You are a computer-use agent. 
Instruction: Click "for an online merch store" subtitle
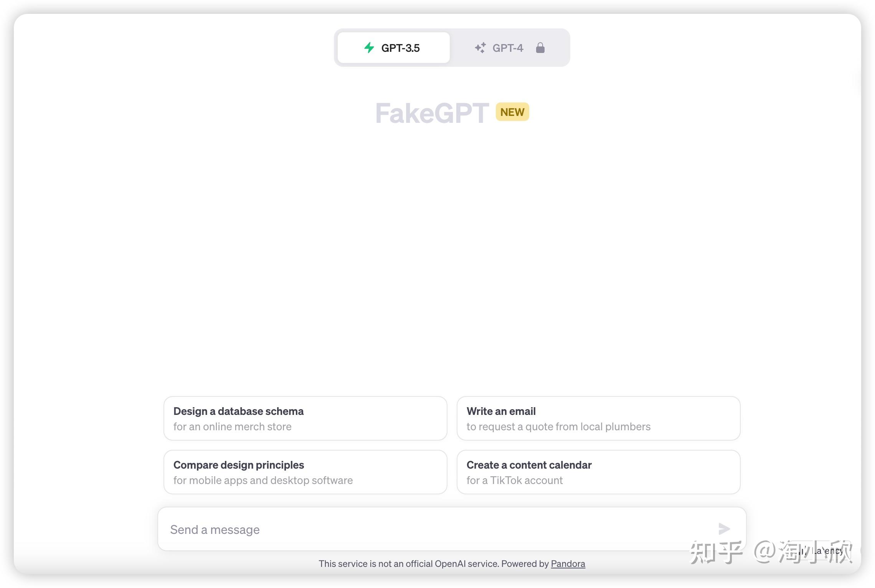click(233, 427)
